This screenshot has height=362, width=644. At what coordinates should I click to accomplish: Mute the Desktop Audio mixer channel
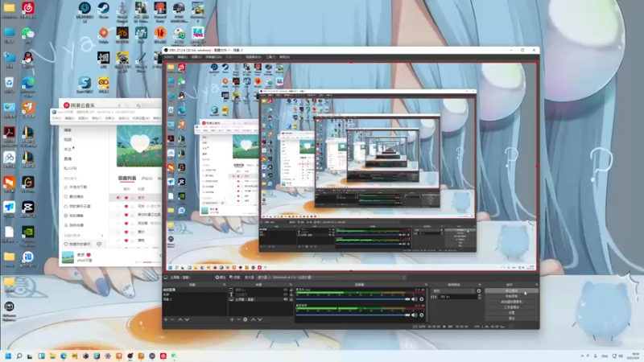[x=414, y=315]
